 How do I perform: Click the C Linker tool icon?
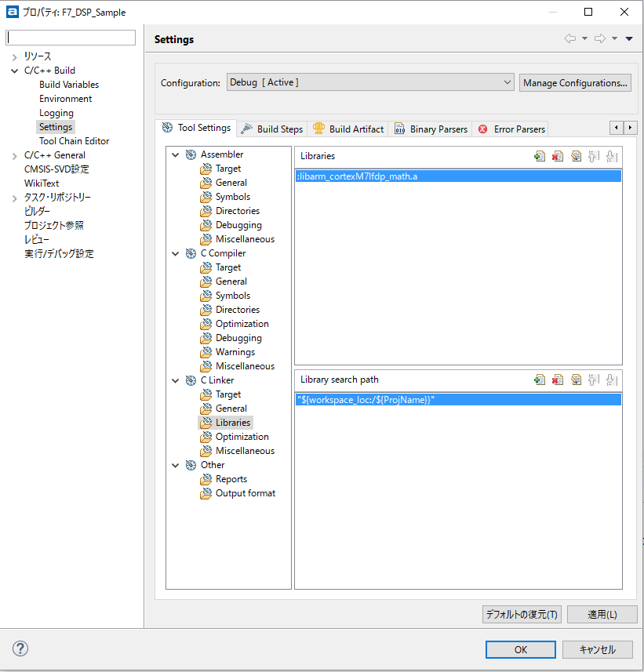[x=191, y=380]
